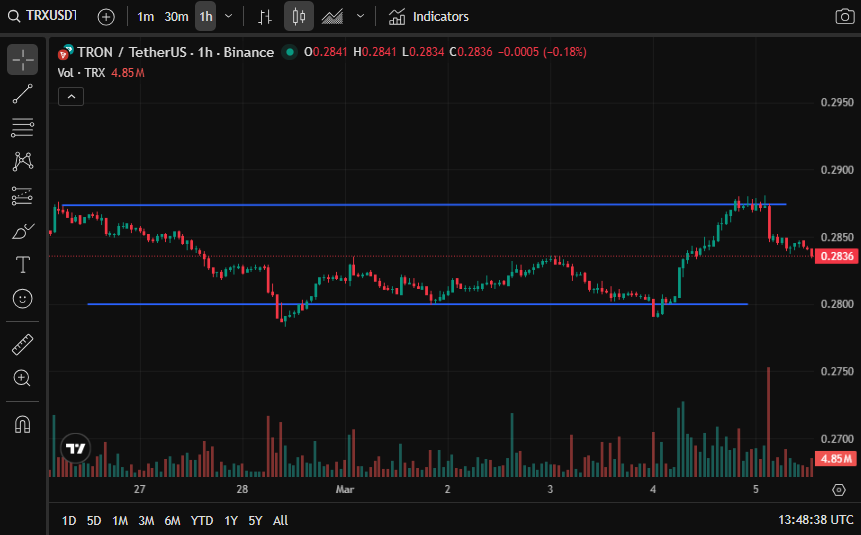This screenshot has width=861, height=535.
Task: Click the 0.2836 current price label
Action: [x=836, y=256]
